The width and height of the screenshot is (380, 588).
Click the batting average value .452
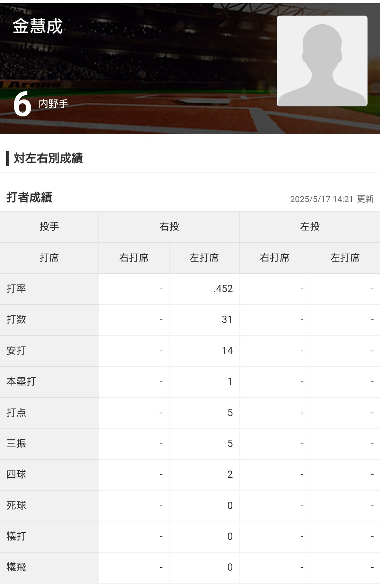click(x=223, y=289)
